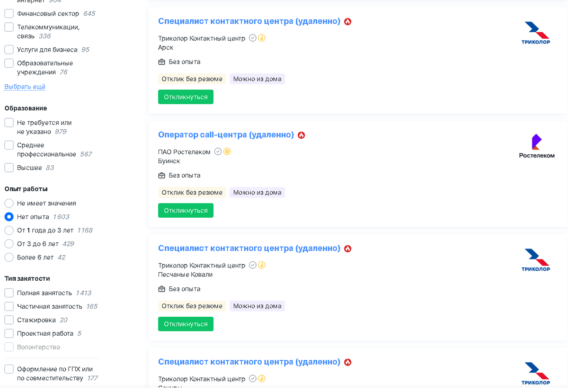Open the Песчаные Ковали Специалист контактного центра title
Viewport: 568px width, 392px height.
coord(249,249)
